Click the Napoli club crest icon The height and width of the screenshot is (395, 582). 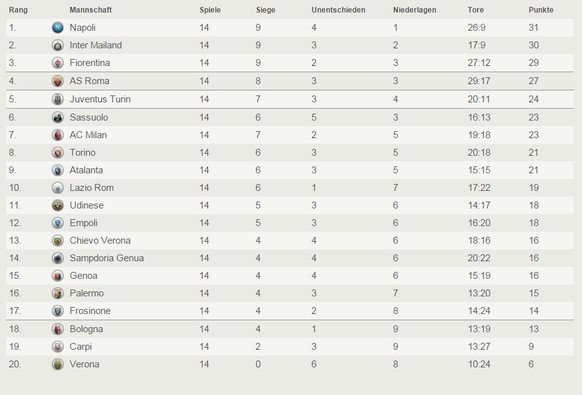click(x=58, y=27)
